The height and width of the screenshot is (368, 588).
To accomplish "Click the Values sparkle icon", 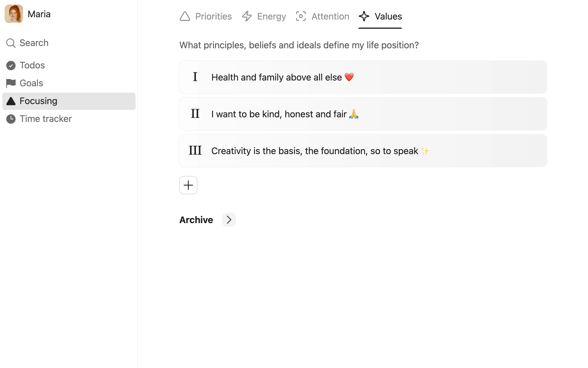I will pyautogui.click(x=364, y=16).
